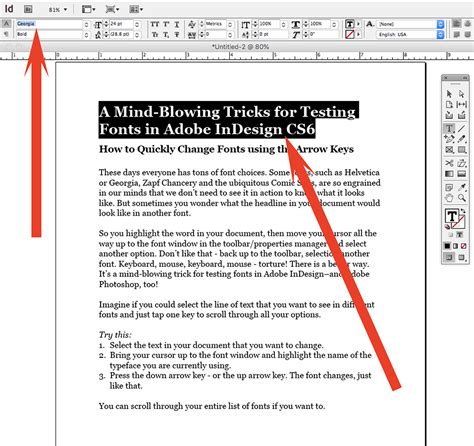This screenshot has width=474, height=446.
Task: Click the Fill box (T) in Tools panel
Action: pos(452,216)
